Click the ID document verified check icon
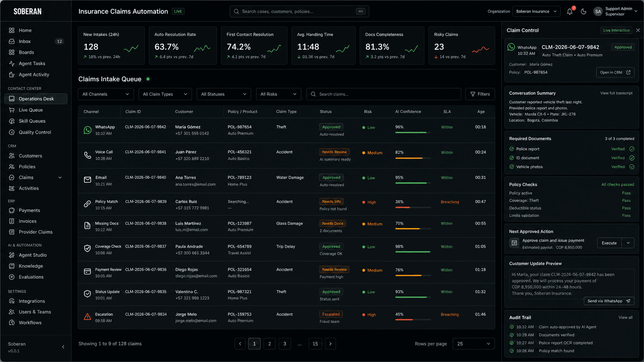 pos(632,158)
